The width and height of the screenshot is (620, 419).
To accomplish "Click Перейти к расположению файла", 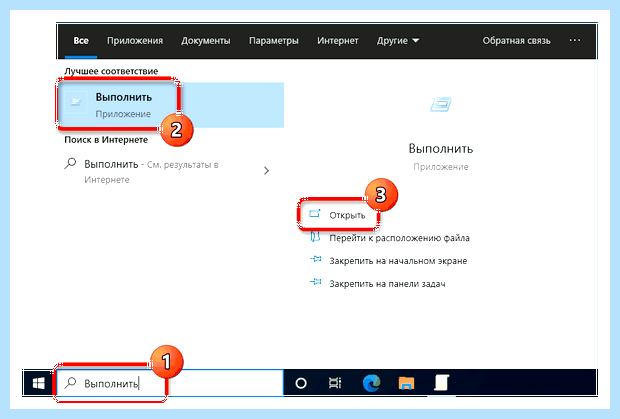I will (399, 238).
